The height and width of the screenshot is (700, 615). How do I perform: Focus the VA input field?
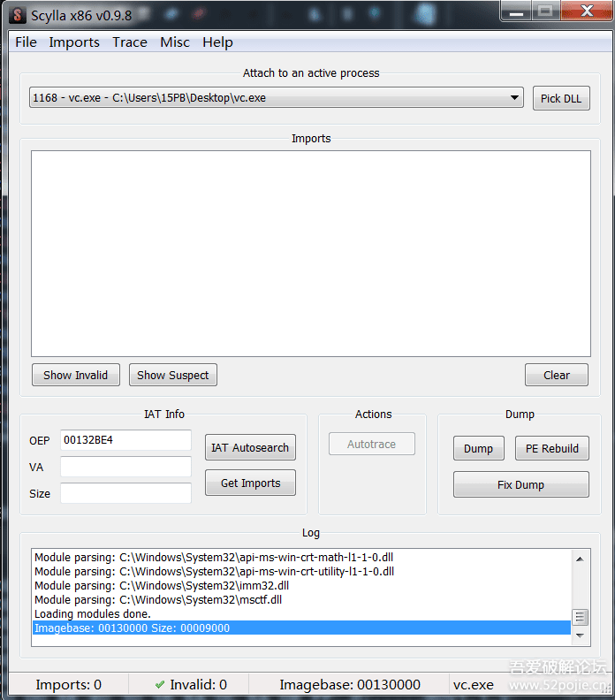(125, 467)
